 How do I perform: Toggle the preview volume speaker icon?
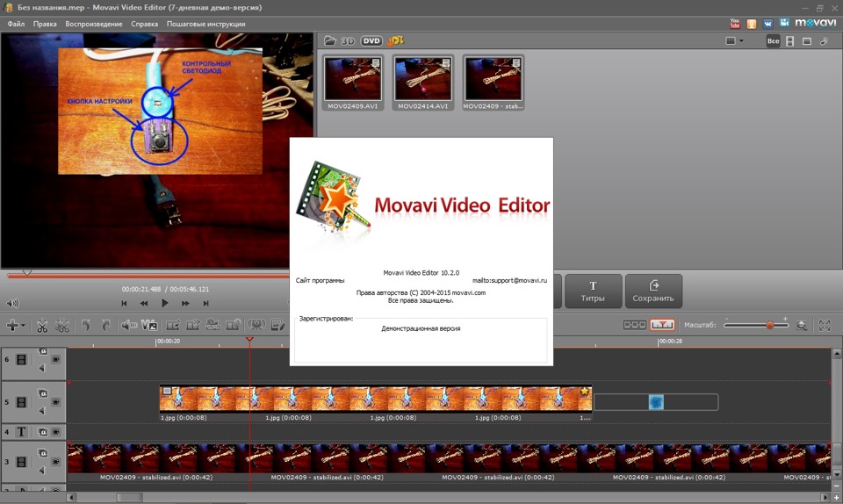coord(12,303)
